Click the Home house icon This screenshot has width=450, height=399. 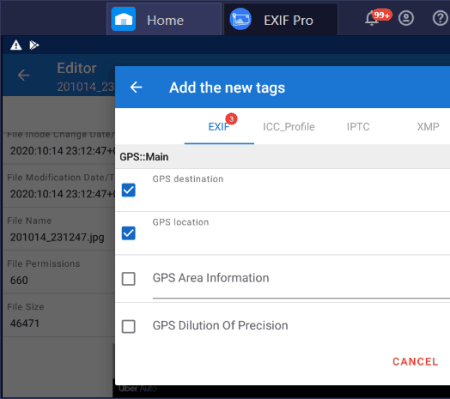tap(123, 19)
